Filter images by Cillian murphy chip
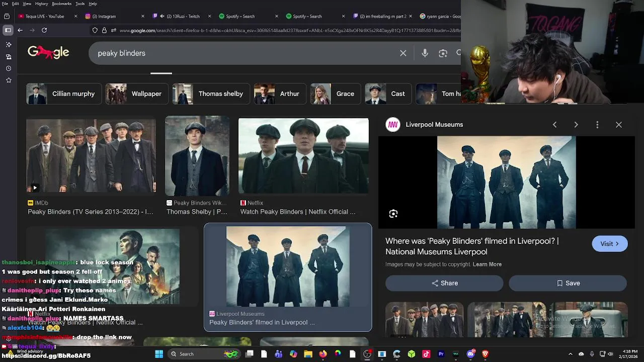Screen dimensions: 644x362 [63, 94]
